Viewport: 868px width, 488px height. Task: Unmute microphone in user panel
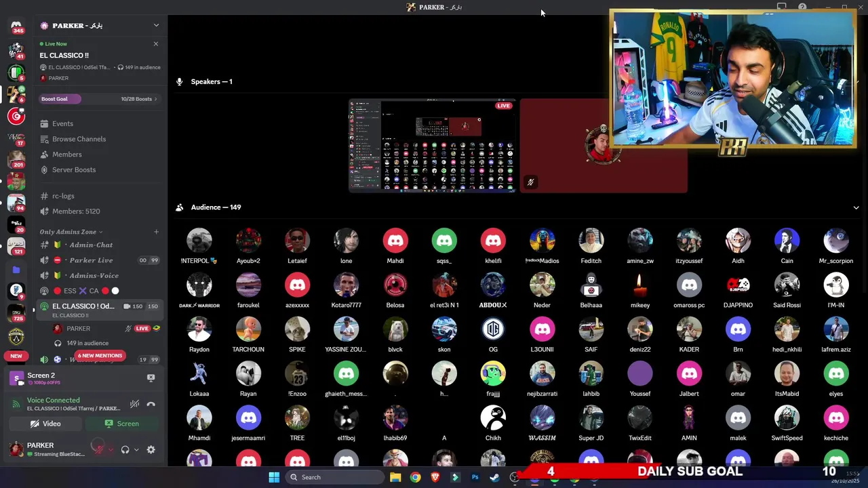[100, 449]
